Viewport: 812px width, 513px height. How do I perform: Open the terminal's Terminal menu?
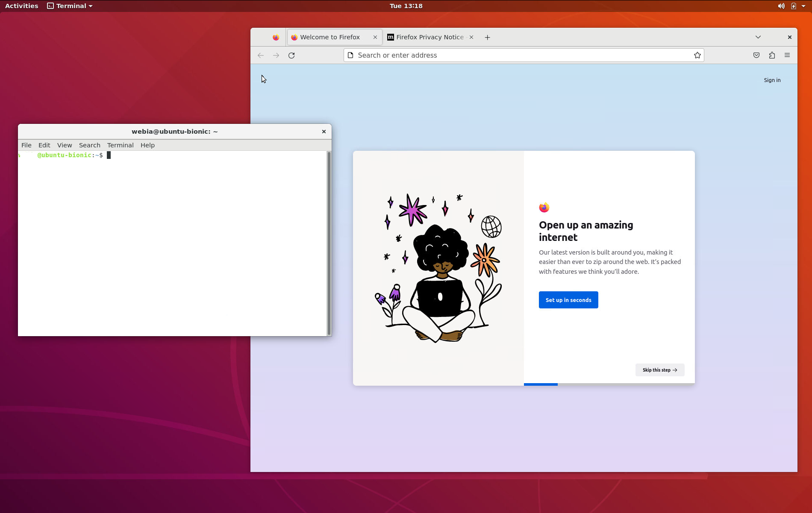(x=121, y=145)
